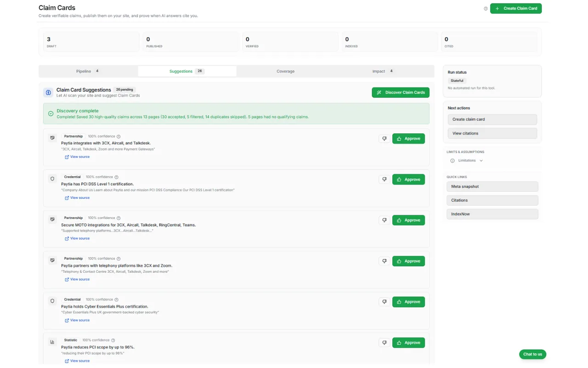Click Discover Claim Cards button

(401, 92)
